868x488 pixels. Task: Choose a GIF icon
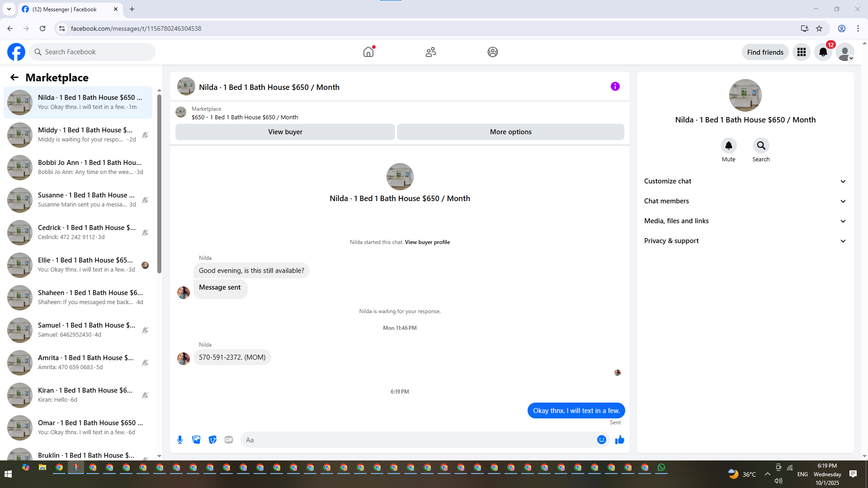229,440
